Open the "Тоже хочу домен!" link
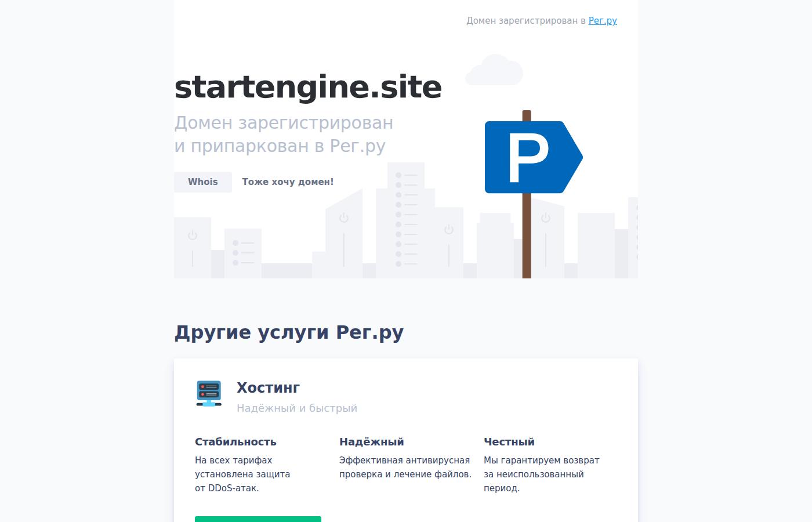Image resolution: width=812 pixels, height=522 pixels. [x=288, y=182]
